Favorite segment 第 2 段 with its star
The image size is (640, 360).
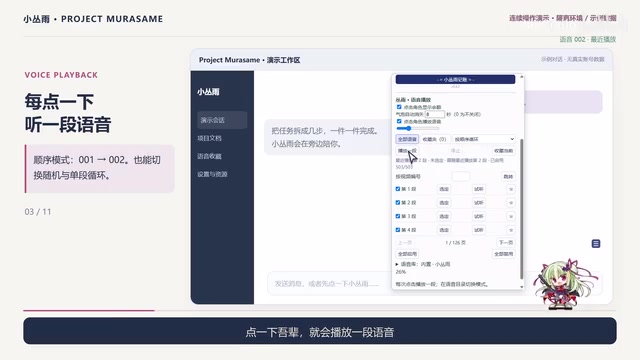point(511,202)
